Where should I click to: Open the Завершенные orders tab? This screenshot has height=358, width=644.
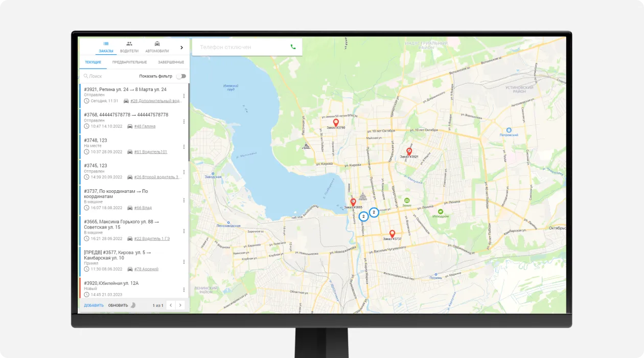171,62
